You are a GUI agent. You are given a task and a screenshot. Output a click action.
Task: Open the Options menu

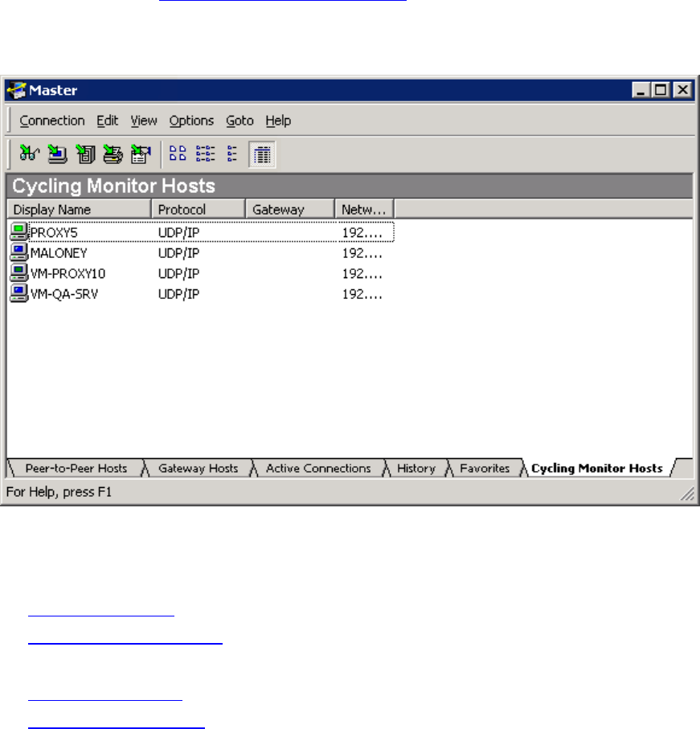(x=191, y=121)
